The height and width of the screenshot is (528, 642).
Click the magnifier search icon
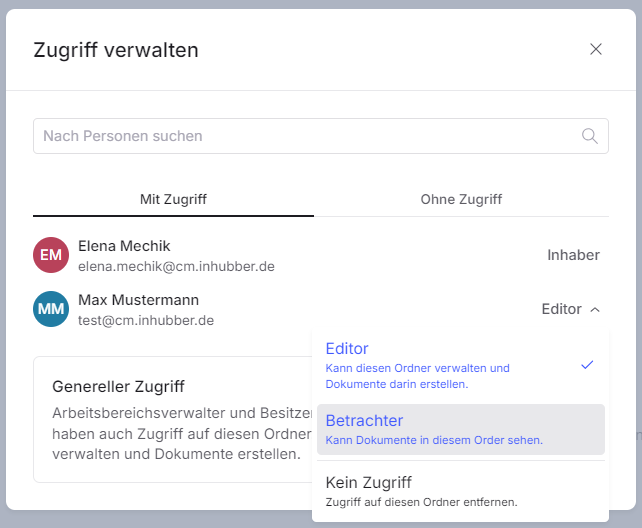pos(590,136)
